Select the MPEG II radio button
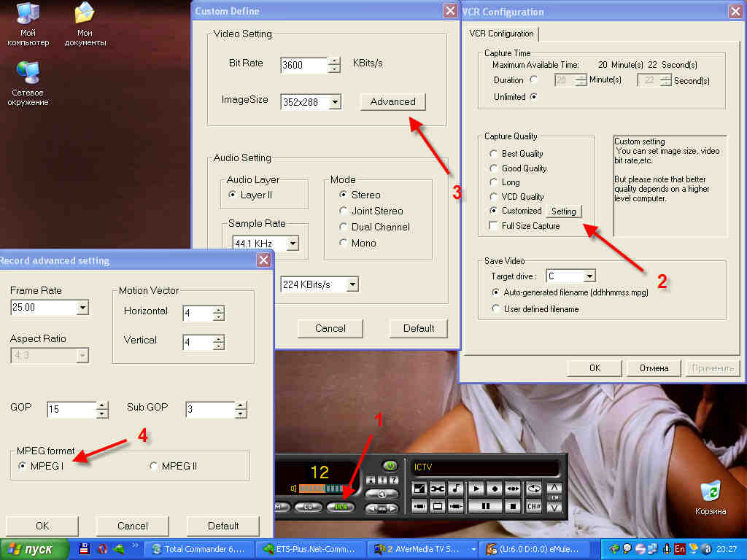The width and height of the screenshot is (747, 560). 154,466
